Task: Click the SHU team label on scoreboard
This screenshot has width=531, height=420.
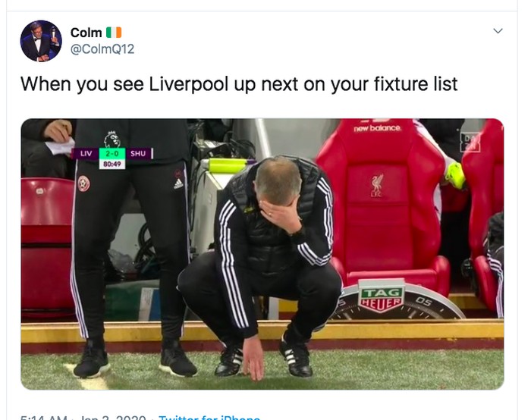Action: tap(138, 154)
